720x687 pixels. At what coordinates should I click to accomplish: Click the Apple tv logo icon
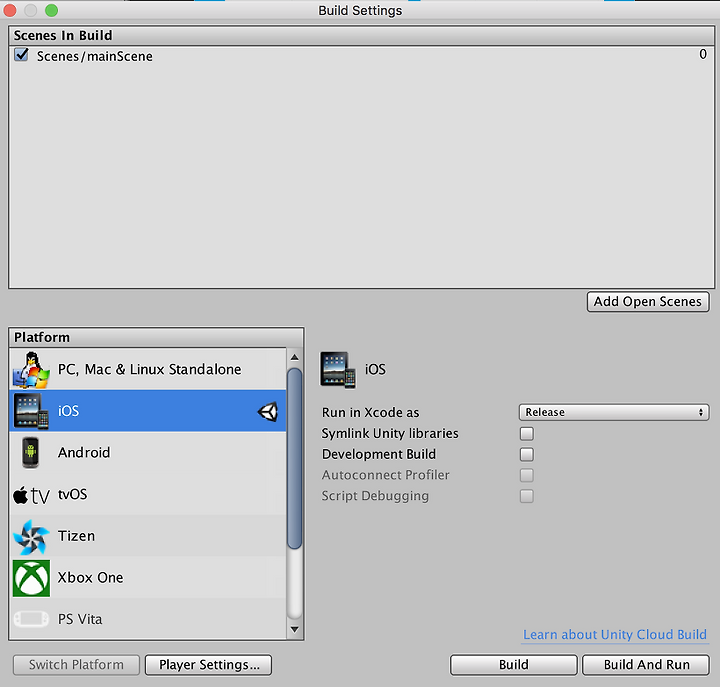[31, 495]
